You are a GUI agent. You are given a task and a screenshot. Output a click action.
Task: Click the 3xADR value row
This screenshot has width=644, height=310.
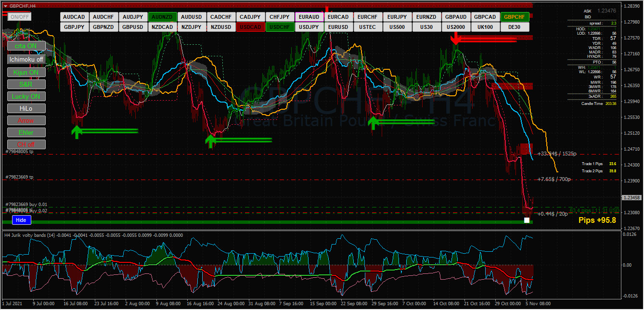click(603, 96)
